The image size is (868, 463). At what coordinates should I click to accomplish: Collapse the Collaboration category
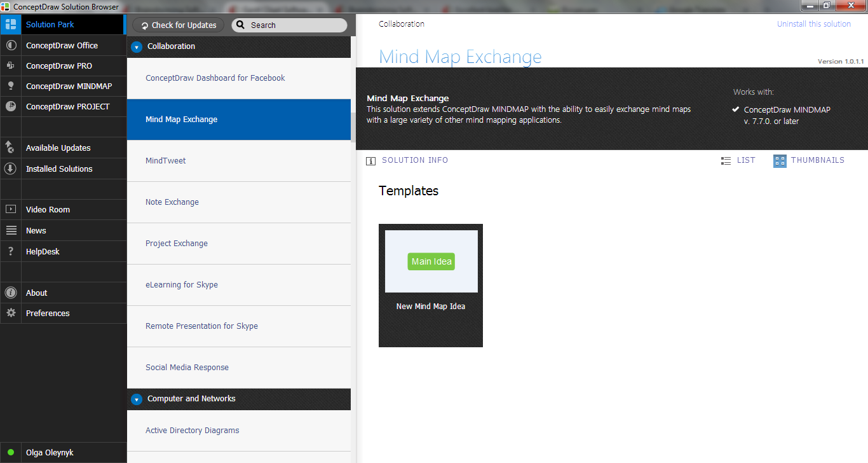tap(137, 47)
